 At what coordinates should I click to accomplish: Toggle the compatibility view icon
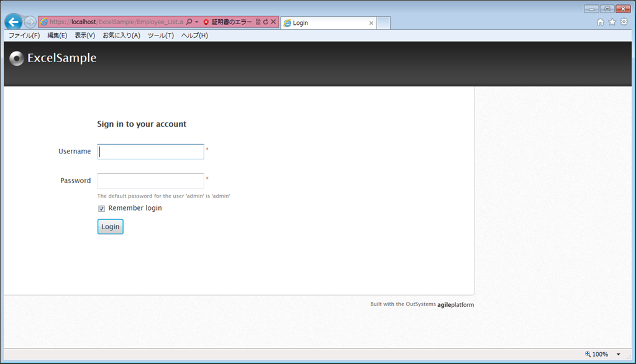coord(258,22)
